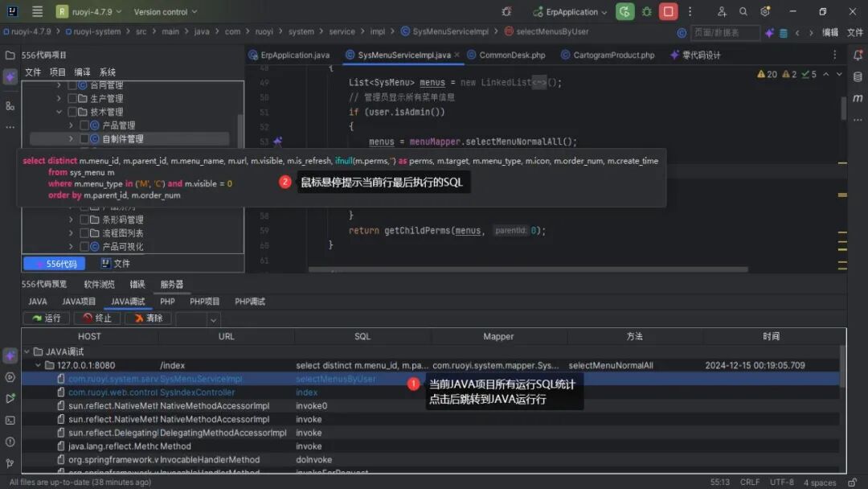This screenshot has height=489, width=868.
Task: Open the main hamburger menu
Action: pos(37,11)
